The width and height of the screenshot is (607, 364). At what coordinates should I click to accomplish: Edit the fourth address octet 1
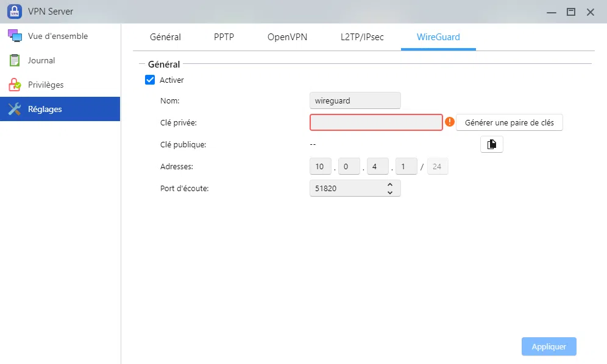point(406,166)
